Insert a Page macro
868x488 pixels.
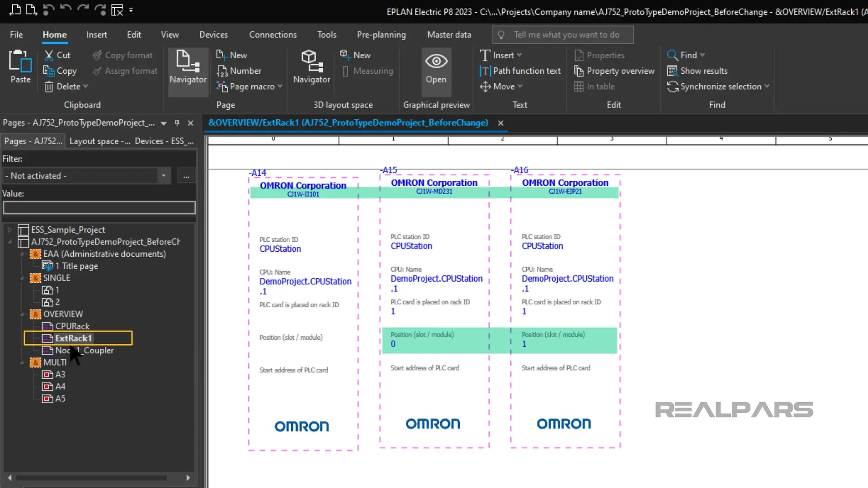pos(249,86)
